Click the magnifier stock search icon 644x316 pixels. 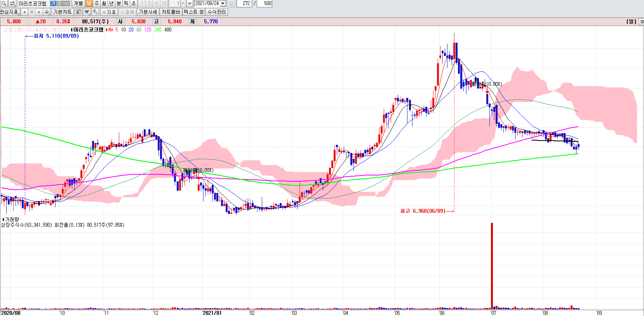click(3, 3)
